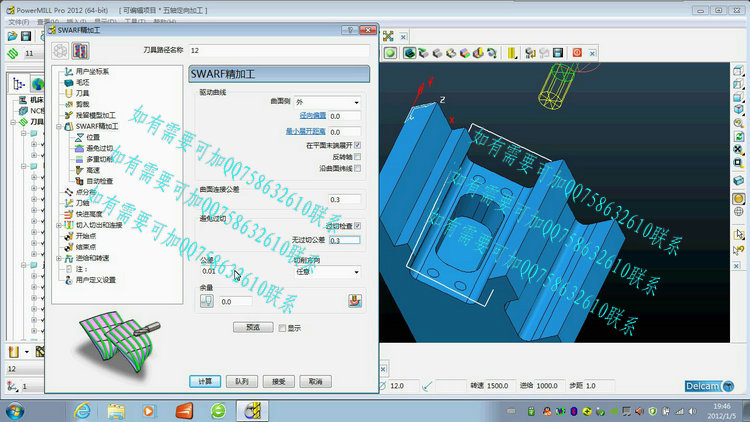The image size is (750, 422).
Task: Open the 高速 high speed page
Action: click(x=93, y=170)
